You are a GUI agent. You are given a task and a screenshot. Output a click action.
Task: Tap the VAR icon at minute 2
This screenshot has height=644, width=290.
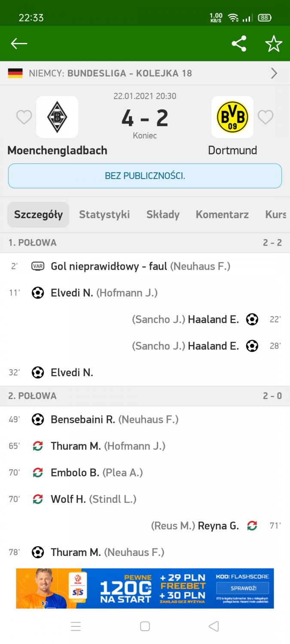38,266
